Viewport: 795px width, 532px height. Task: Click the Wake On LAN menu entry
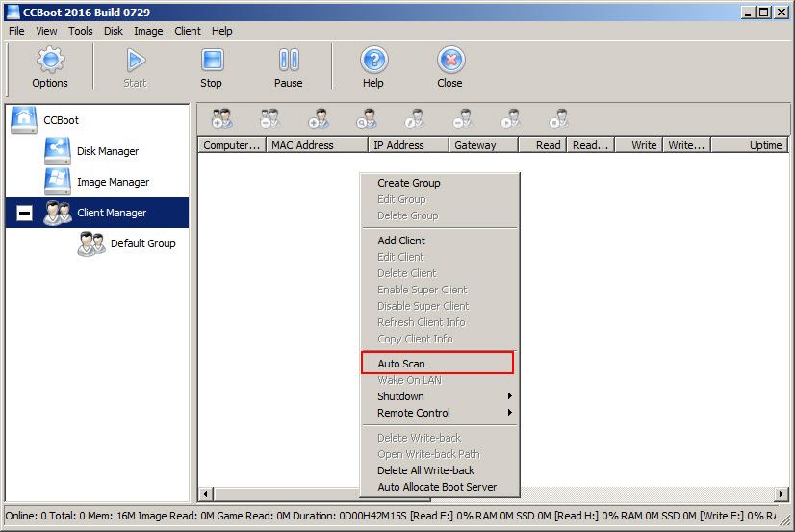pyautogui.click(x=440, y=380)
